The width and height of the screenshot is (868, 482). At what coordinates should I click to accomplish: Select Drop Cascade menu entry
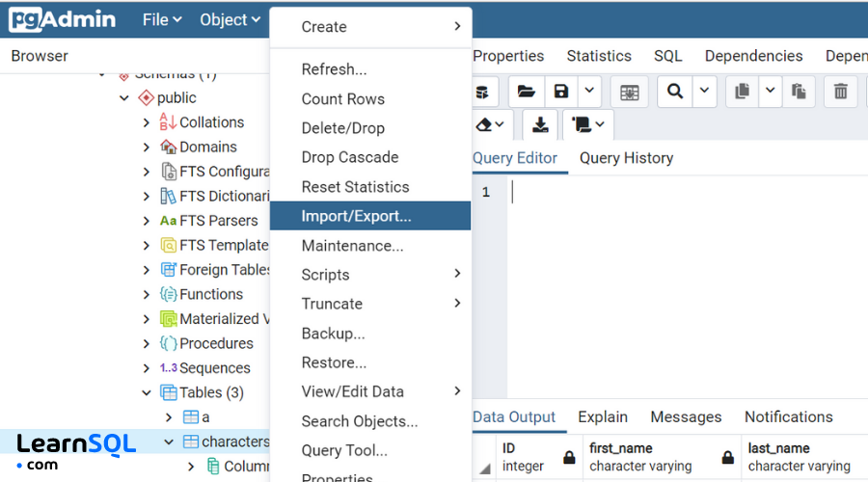(x=370, y=157)
